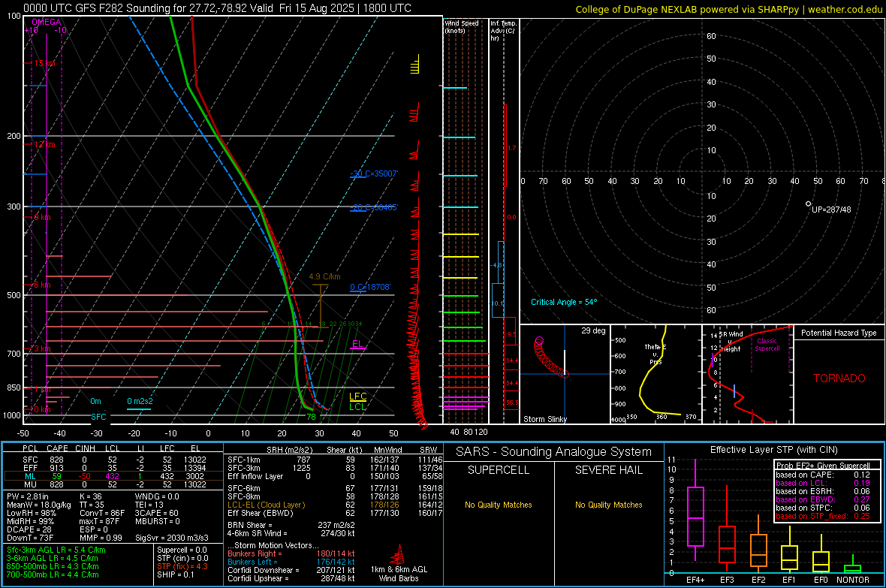Select the highlighted ML parcel row

113,476
